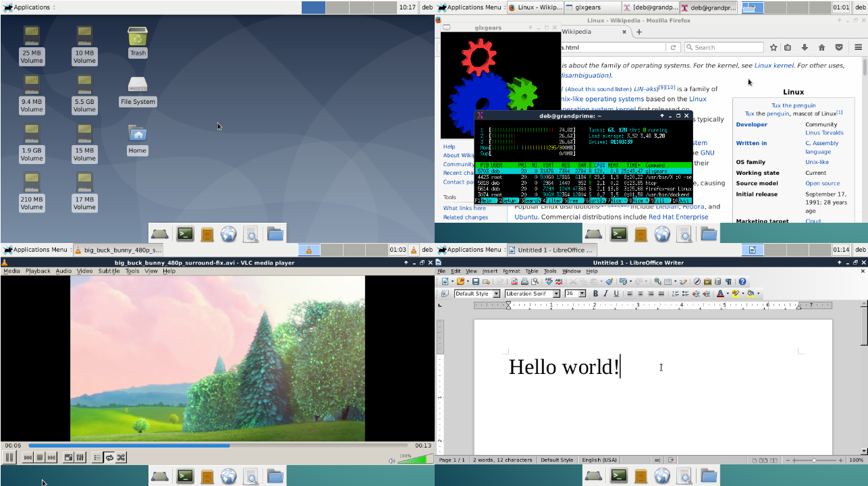Viewport: 868px width, 486px height.
Task: Toggle VLC random shuffle
Action: 121,457
